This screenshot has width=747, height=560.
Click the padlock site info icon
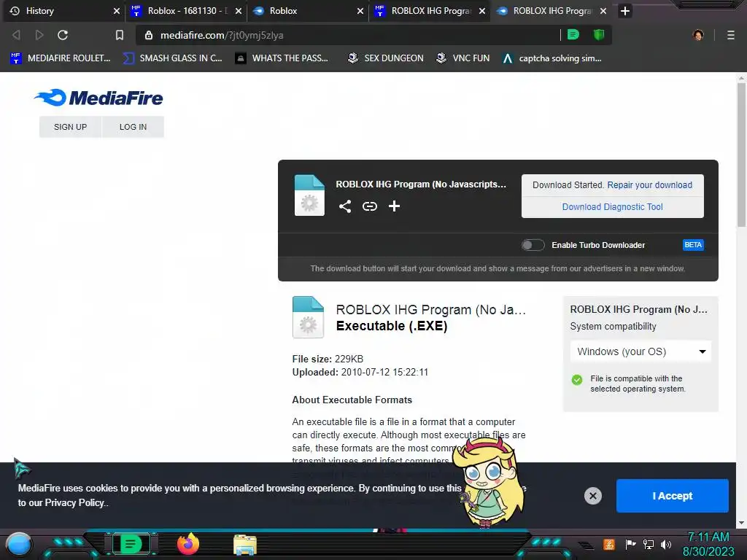pyautogui.click(x=149, y=35)
